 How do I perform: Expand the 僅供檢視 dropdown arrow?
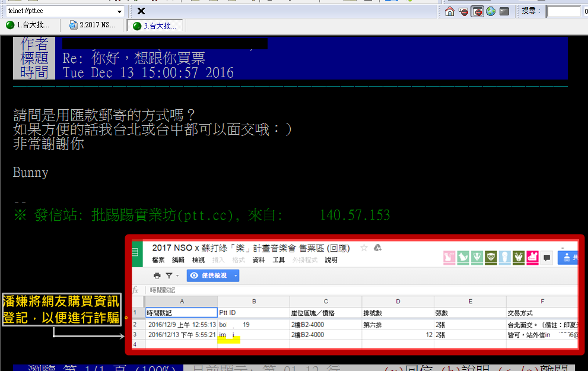236,275
